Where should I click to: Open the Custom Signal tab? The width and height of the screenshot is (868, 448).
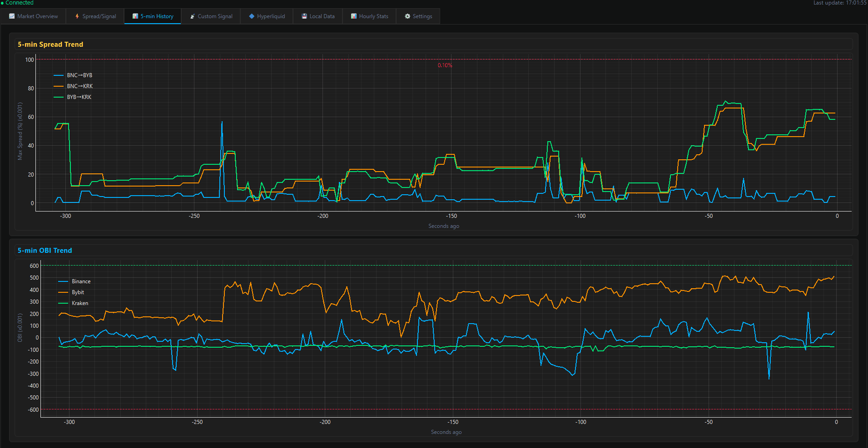point(211,16)
